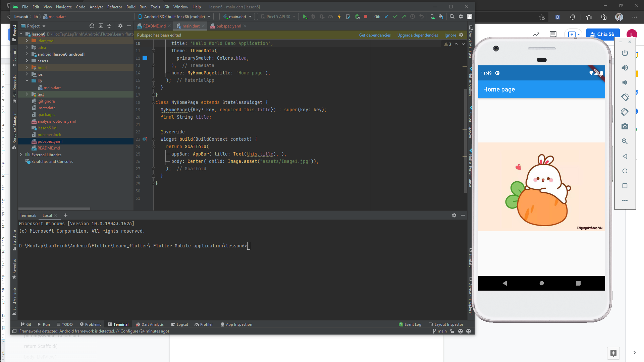644x362 pixels.
Task: Run the app with the green Run icon
Action: coord(305,16)
